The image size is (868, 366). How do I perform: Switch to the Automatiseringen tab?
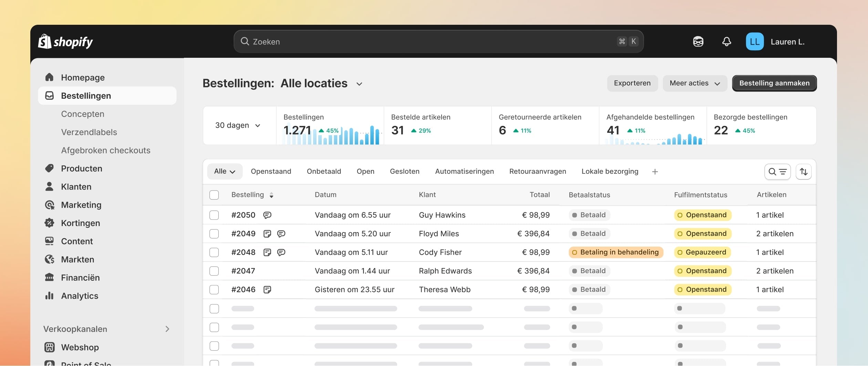click(464, 171)
